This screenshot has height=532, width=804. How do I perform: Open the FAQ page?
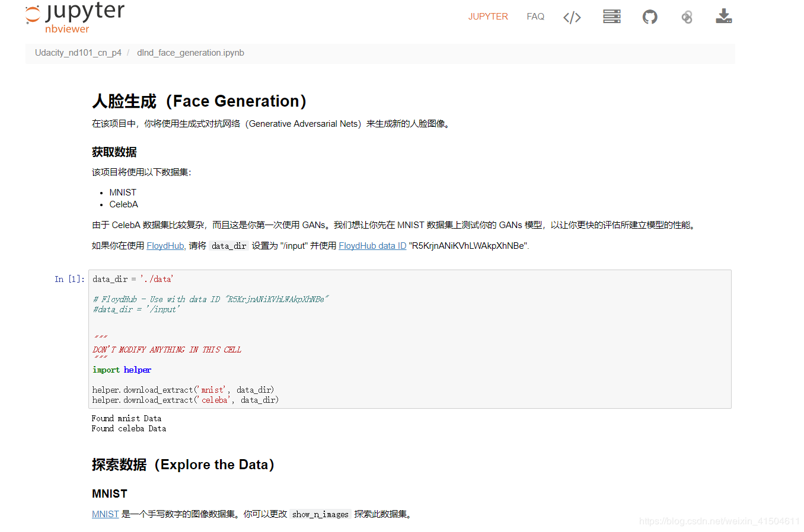pos(535,17)
